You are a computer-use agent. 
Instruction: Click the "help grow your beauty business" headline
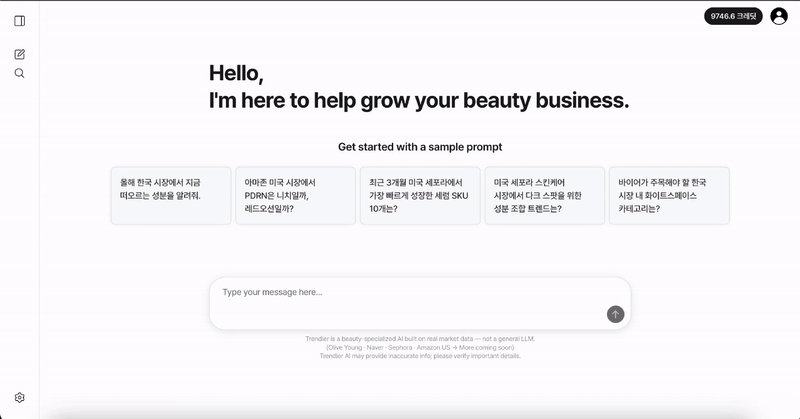pos(470,100)
